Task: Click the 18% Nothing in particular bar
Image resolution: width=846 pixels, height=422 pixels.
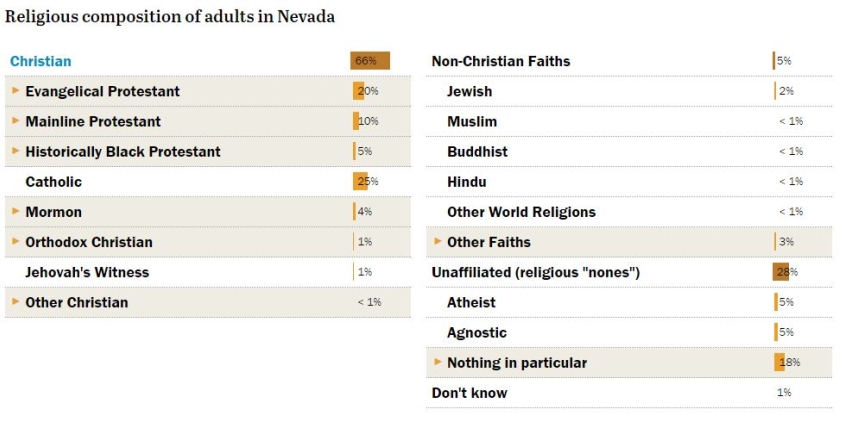Action: click(780, 362)
